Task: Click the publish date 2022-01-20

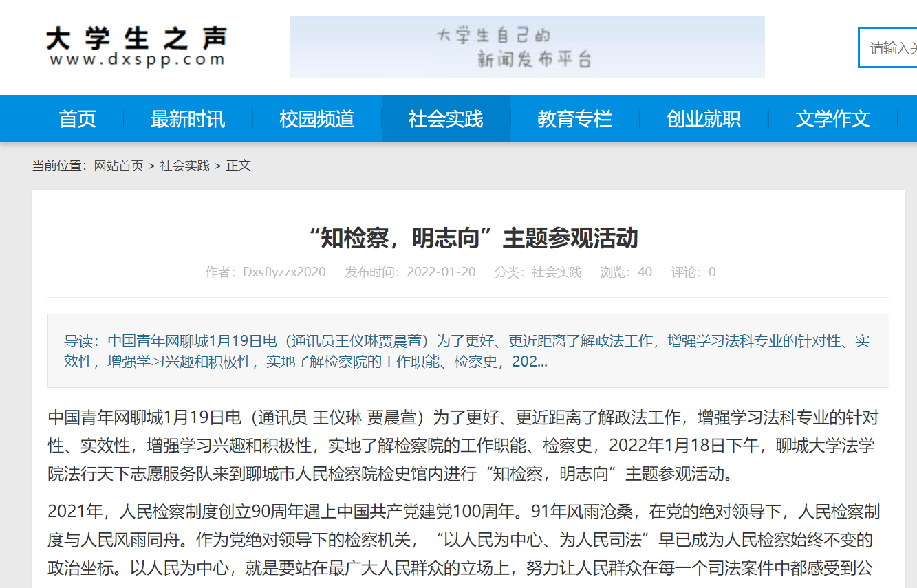Action: tap(441, 272)
